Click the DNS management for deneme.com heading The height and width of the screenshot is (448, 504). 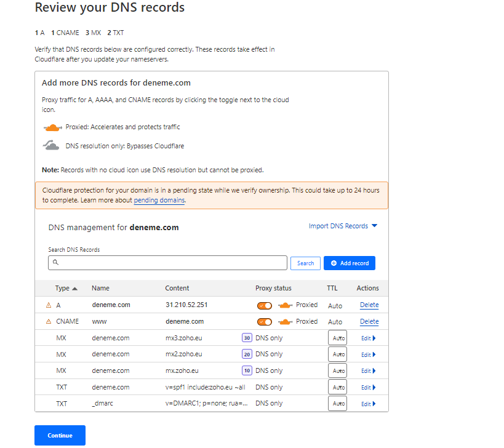point(113,228)
